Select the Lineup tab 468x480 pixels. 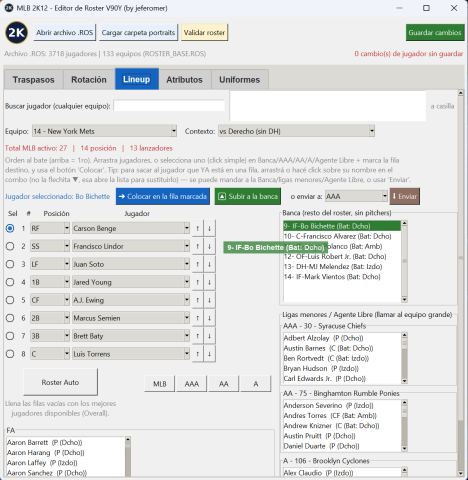point(137,79)
